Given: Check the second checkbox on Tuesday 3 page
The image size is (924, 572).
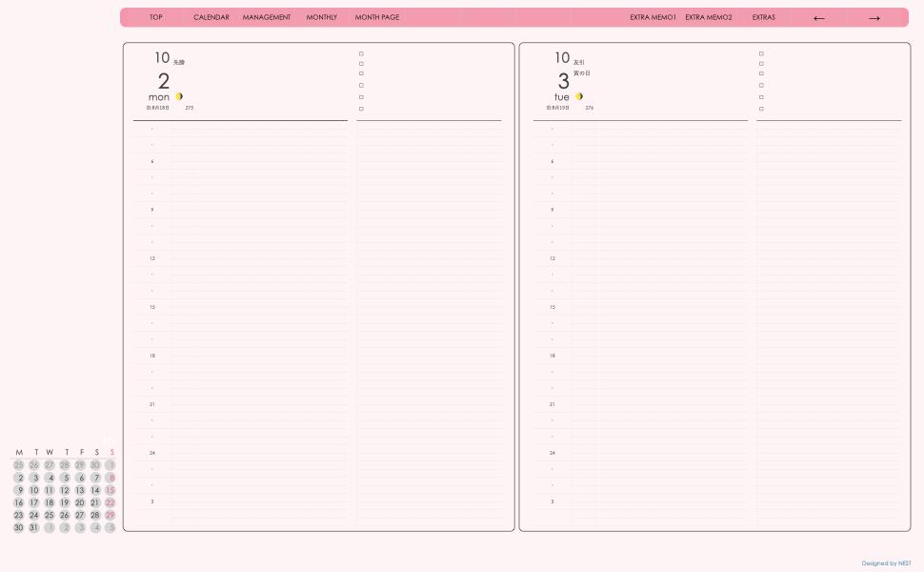Looking at the screenshot, I should pos(761,64).
